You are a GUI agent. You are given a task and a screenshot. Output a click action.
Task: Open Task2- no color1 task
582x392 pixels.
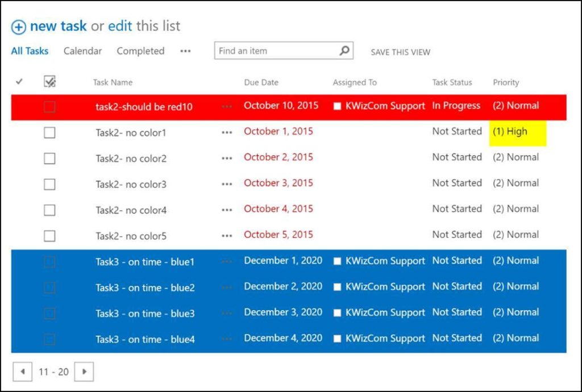[131, 132]
